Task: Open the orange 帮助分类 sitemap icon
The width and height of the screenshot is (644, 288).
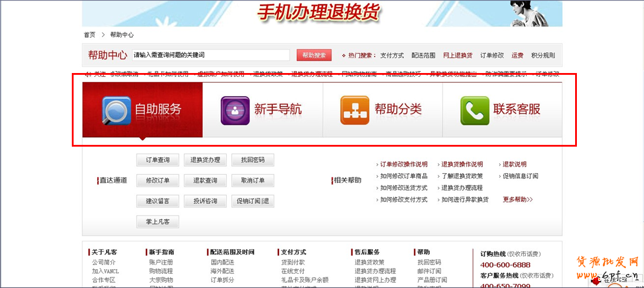Action: [x=355, y=110]
